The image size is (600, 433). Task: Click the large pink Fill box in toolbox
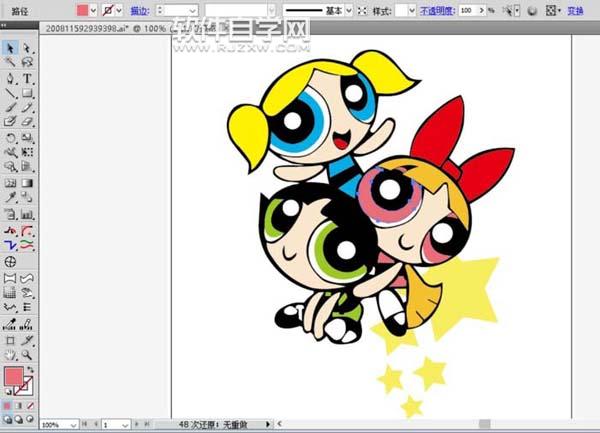point(14,376)
